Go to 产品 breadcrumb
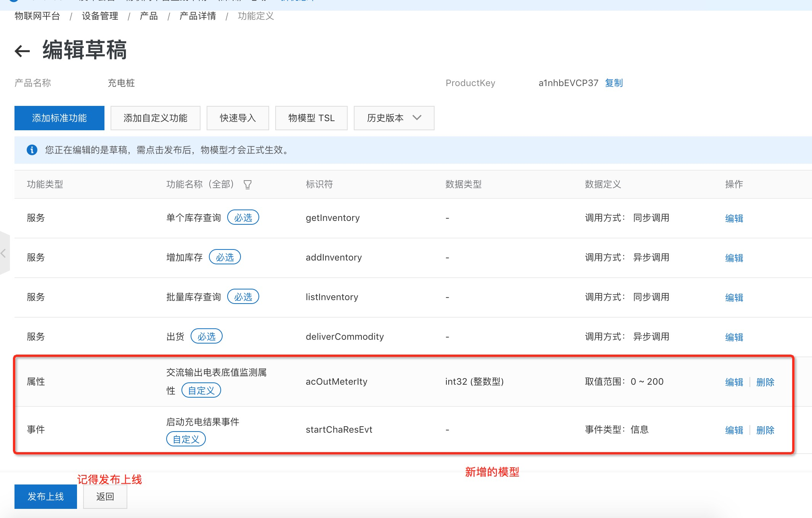This screenshot has width=812, height=518. pos(149,16)
